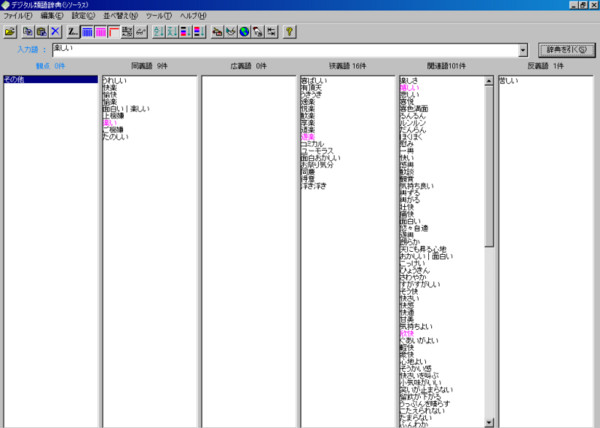Click the yellow question mark help icon
Image resolution: width=600 pixels, height=428 pixels.
coord(289,32)
